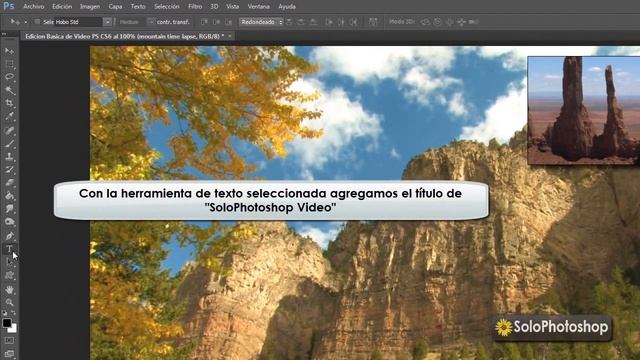Click the 3D slide mode icon

tap(462, 22)
